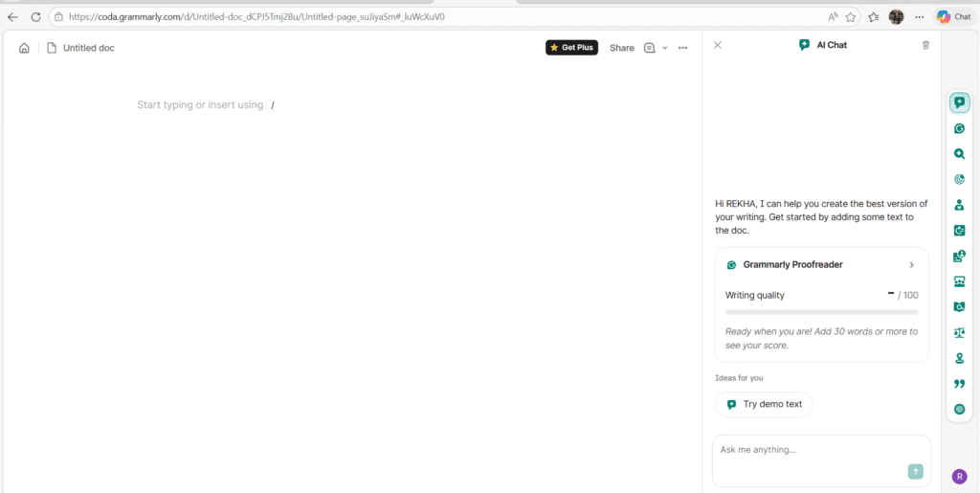
Task: Click the Share button
Action: click(621, 48)
